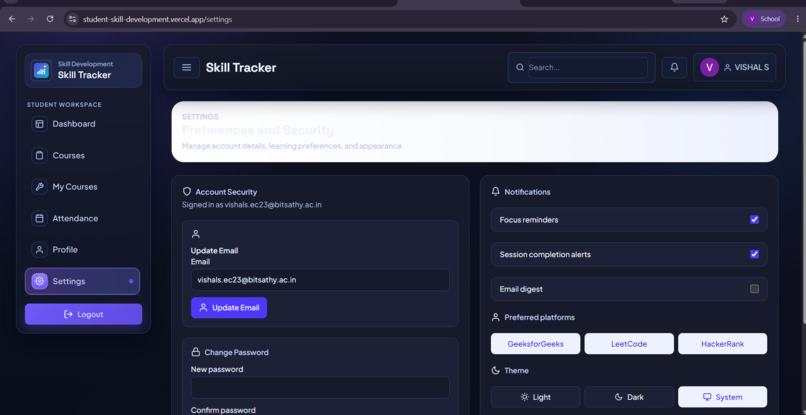Image resolution: width=806 pixels, height=415 pixels.
Task: Click Skill Development Skill Tracker brand card
Action: 83,70
